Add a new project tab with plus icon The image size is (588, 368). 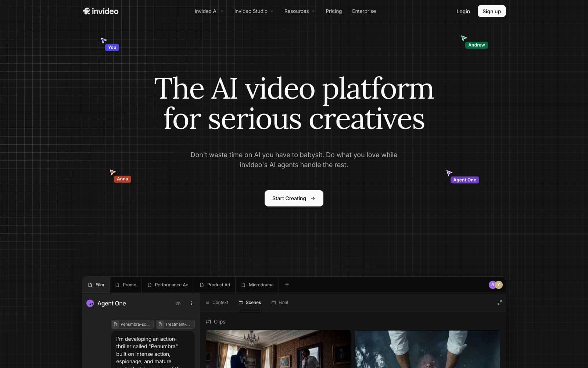pyautogui.click(x=287, y=285)
